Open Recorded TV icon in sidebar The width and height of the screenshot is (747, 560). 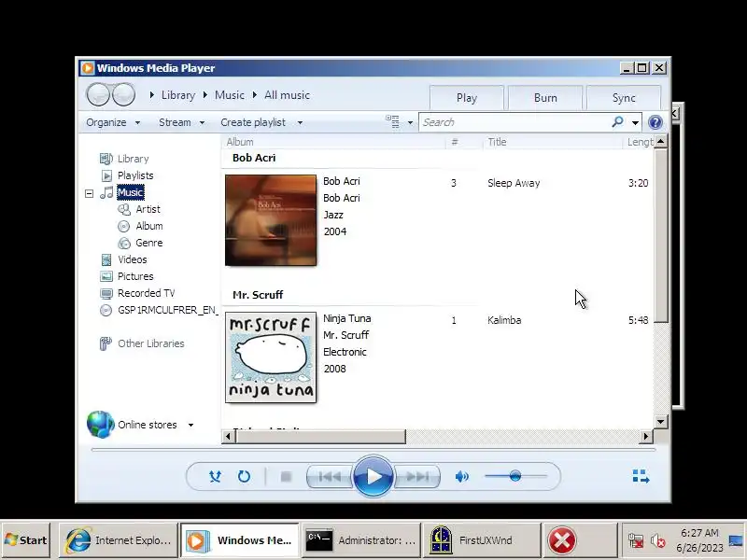pos(106,293)
